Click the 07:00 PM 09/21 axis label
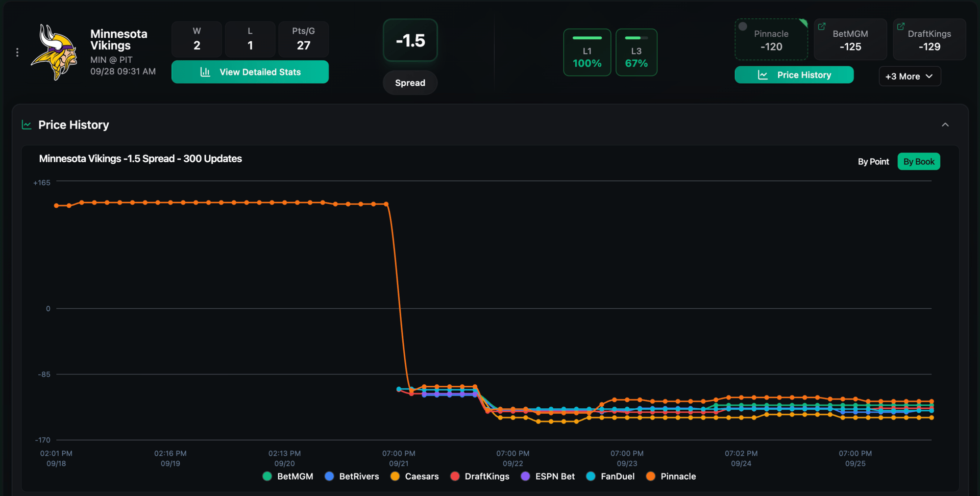Screen dimensions: 980x496 pyautogui.click(x=399, y=458)
